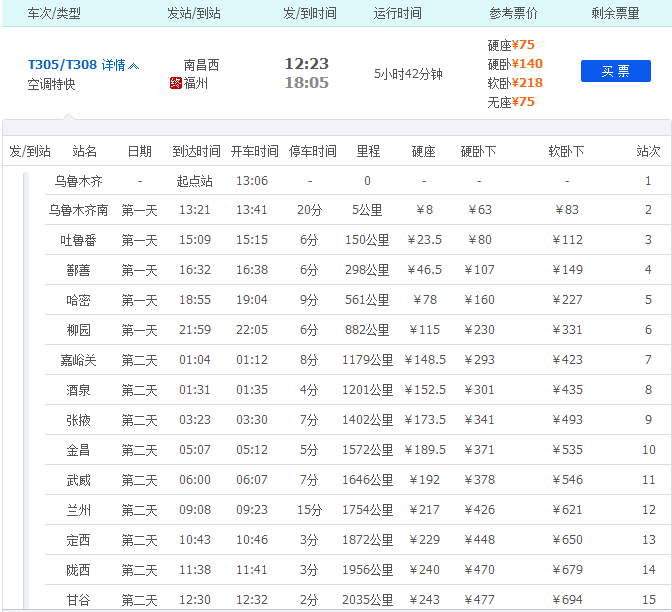Image resolution: width=672 pixels, height=612 pixels.
Task: Click the arrival time 18:05
Action: pyautogui.click(x=307, y=83)
